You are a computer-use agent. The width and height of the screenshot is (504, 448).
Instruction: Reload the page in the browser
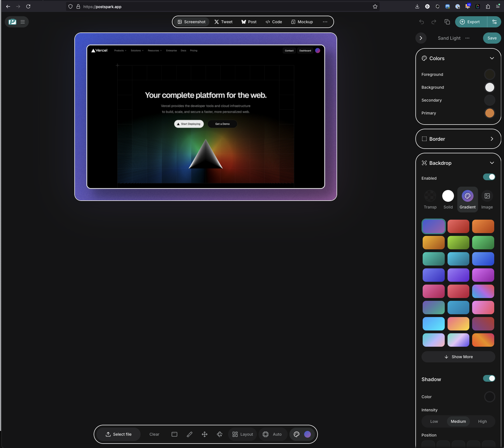tap(28, 6)
